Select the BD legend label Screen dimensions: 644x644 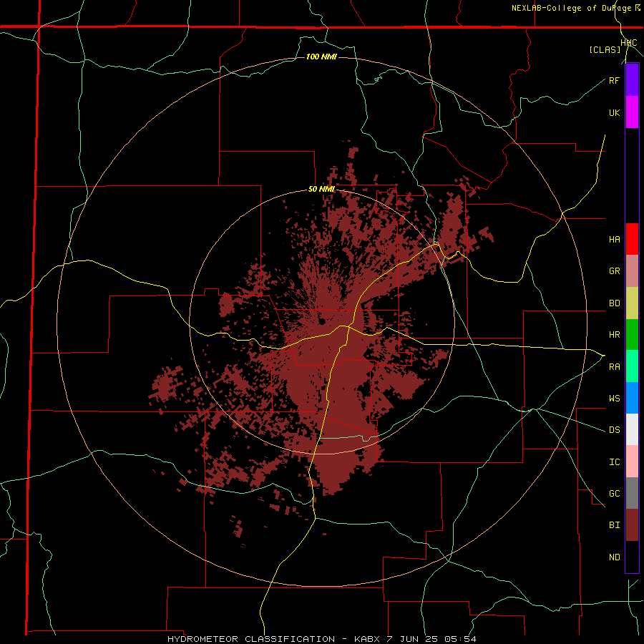614,303
